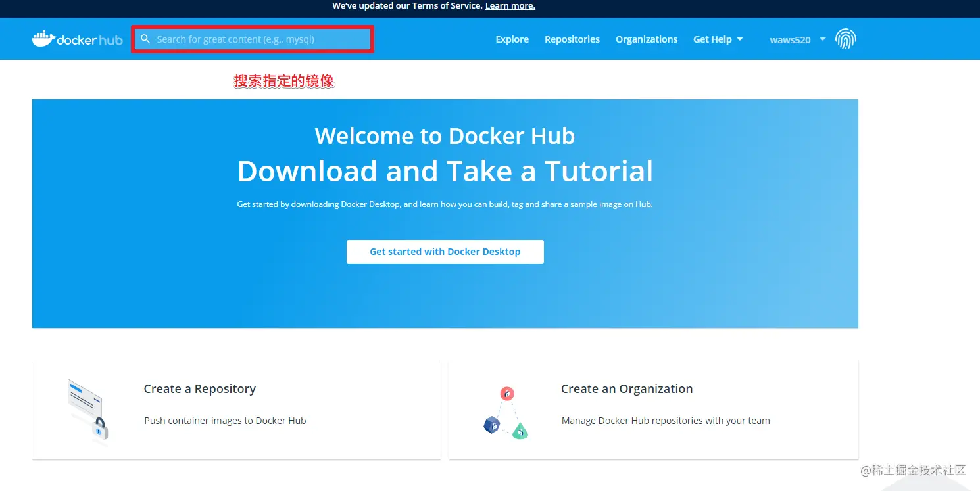Screen dimensions: 980x491
Task: Follow the Learn more link
Action: pos(510,6)
